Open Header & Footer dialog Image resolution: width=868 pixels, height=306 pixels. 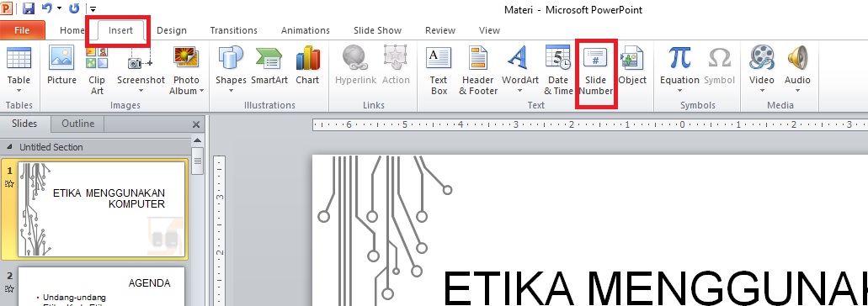click(x=478, y=70)
